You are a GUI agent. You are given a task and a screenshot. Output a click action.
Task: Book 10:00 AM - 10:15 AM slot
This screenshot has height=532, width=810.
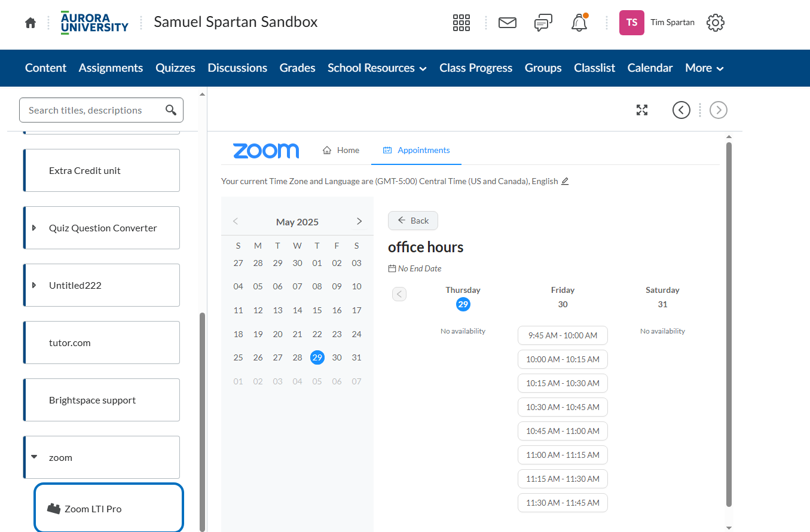click(x=563, y=359)
